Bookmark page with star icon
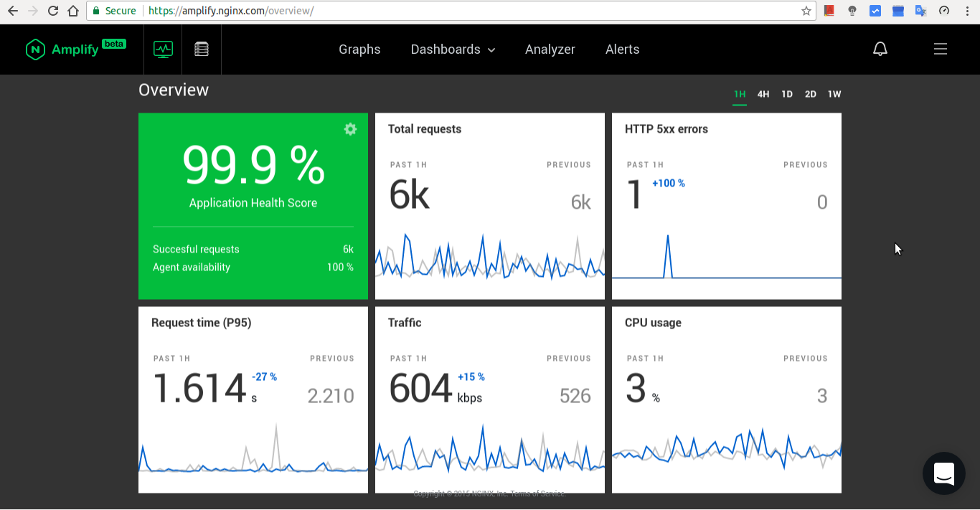Image resolution: width=980 pixels, height=510 pixels. 806,11
